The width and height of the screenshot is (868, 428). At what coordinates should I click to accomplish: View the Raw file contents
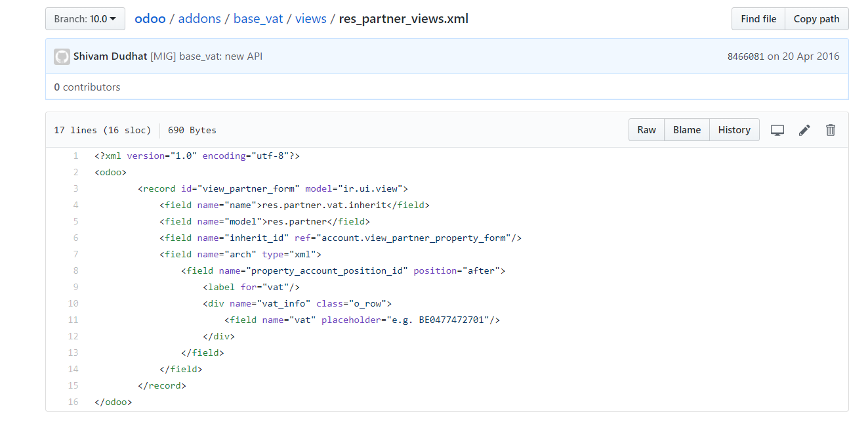point(646,129)
